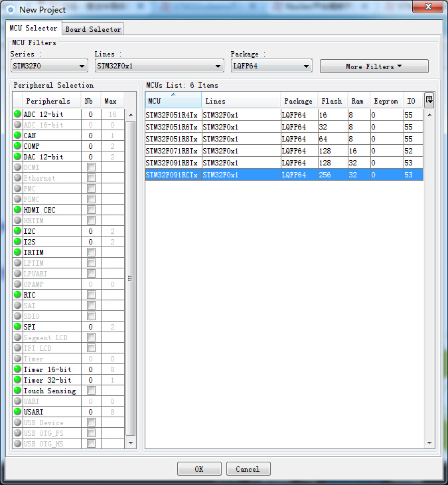This screenshot has width=448, height=485.
Task: Click the green indicator for Timer 16-bit
Action: (18, 369)
